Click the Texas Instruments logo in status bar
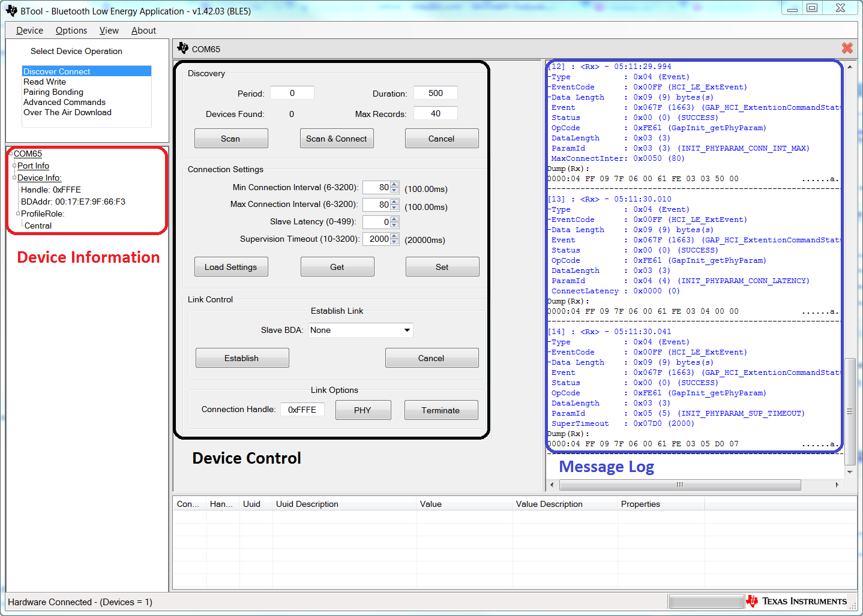 tap(796, 601)
